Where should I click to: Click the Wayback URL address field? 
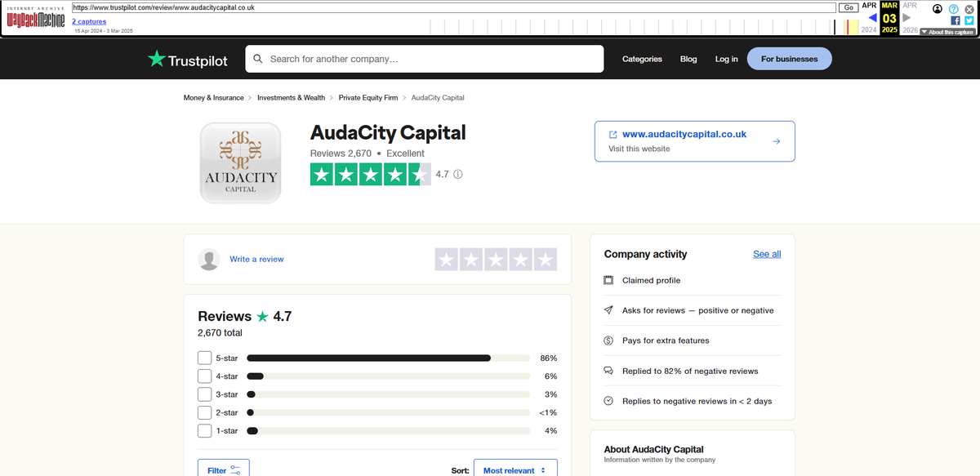click(x=453, y=7)
